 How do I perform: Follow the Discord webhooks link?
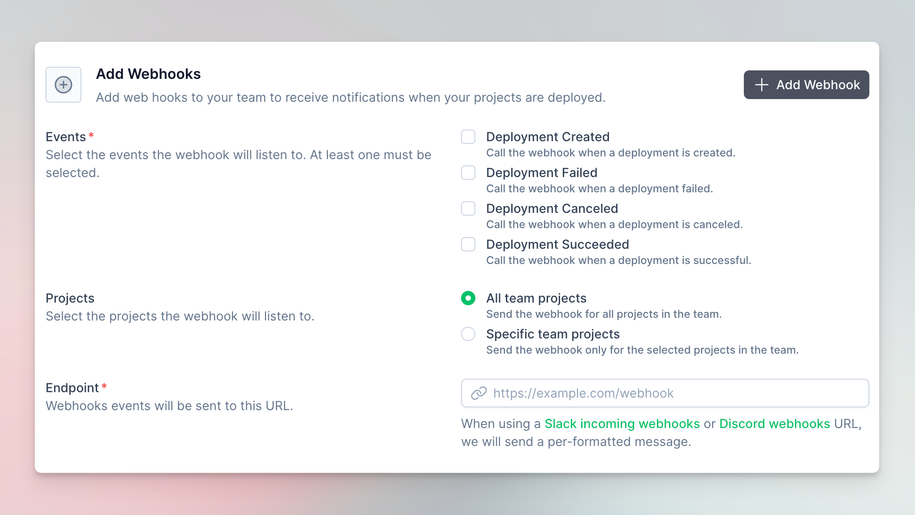[x=774, y=424]
